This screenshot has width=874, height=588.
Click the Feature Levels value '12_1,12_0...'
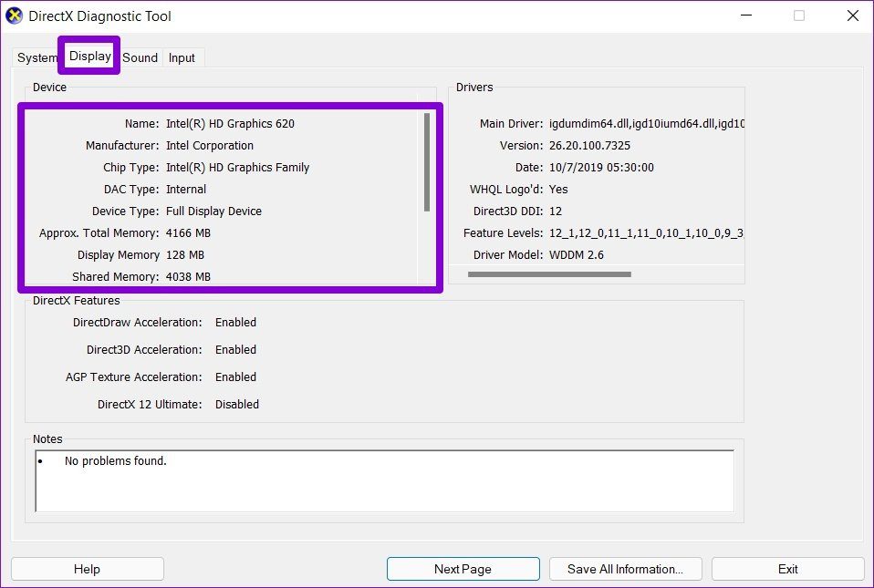(x=647, y=232)
